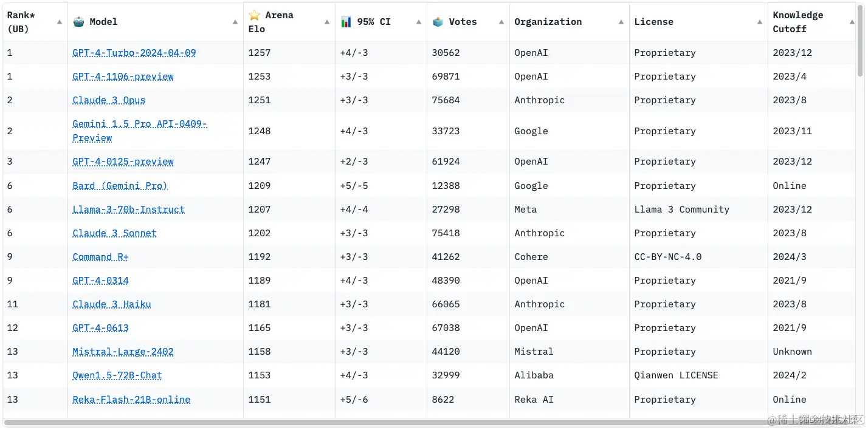The height and width of the screenshot is (430, 868).
Task: Click the star icon in Arena Elo header
Action: 254,15
